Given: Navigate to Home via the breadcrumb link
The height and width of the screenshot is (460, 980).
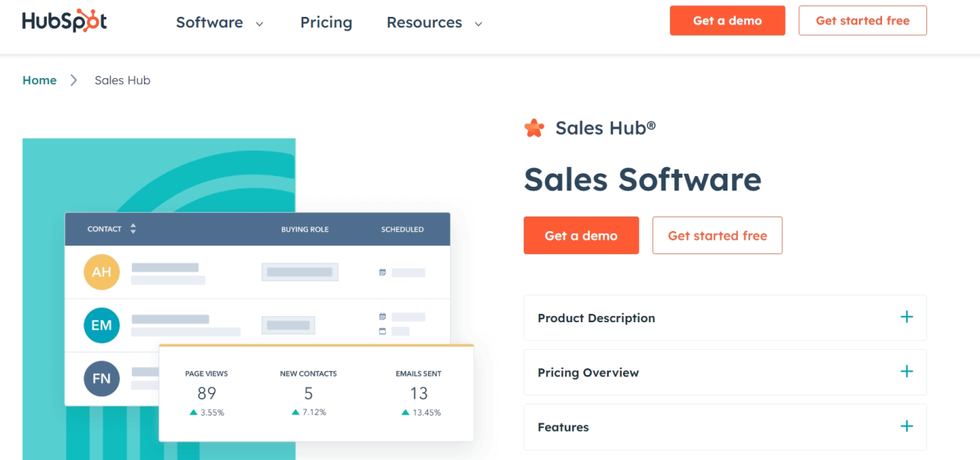Looking at the screenshot, I should (x=39, y=80).
